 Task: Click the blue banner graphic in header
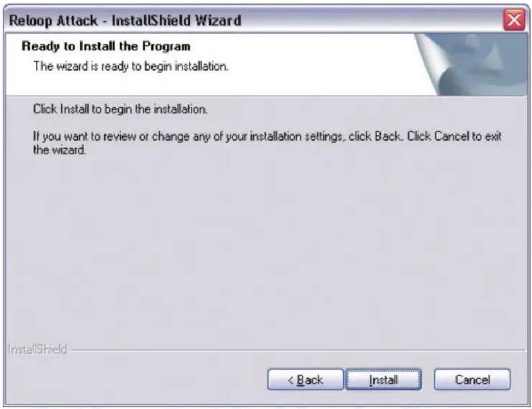click(472, 65)
